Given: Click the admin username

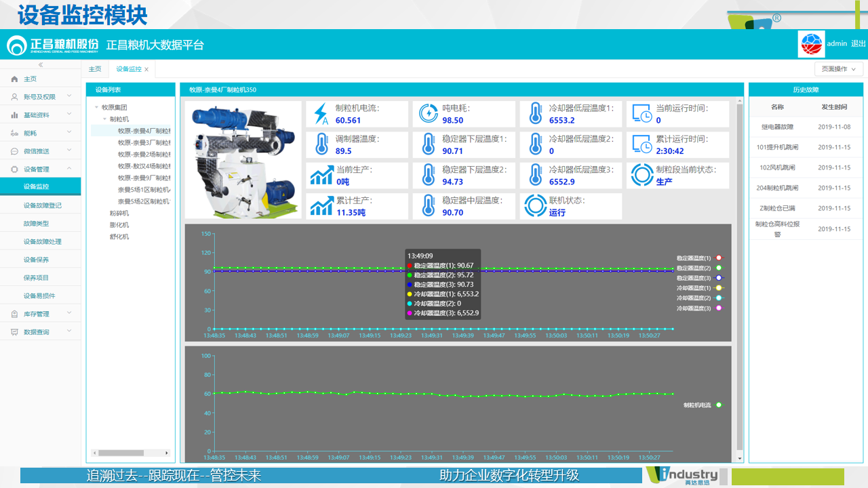Looking at the screenshot, I should (x=837, y=43).
